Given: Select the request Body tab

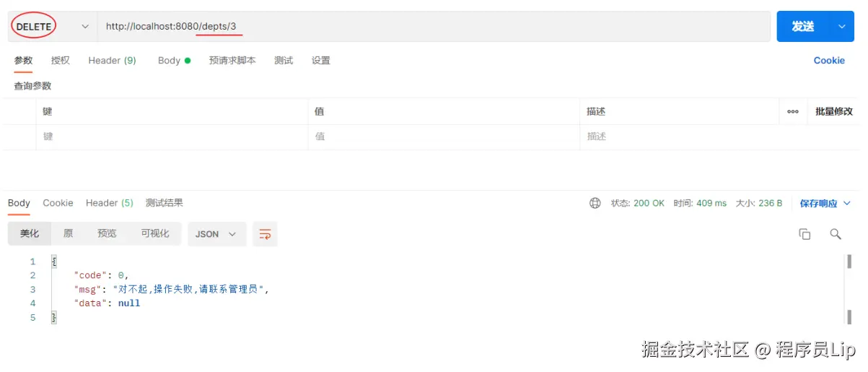Looking at the screenshot, I should 174,61.
